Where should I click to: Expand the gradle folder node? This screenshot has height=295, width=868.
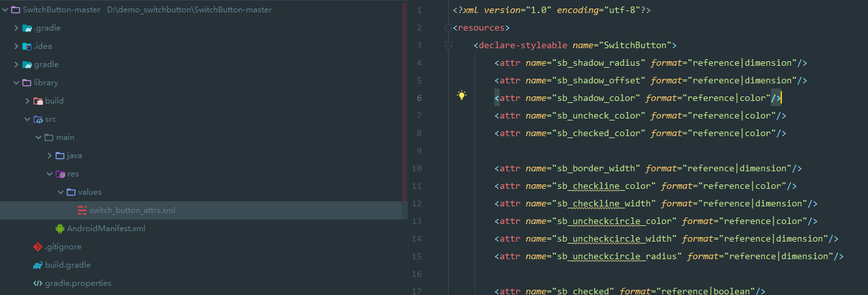16,64
